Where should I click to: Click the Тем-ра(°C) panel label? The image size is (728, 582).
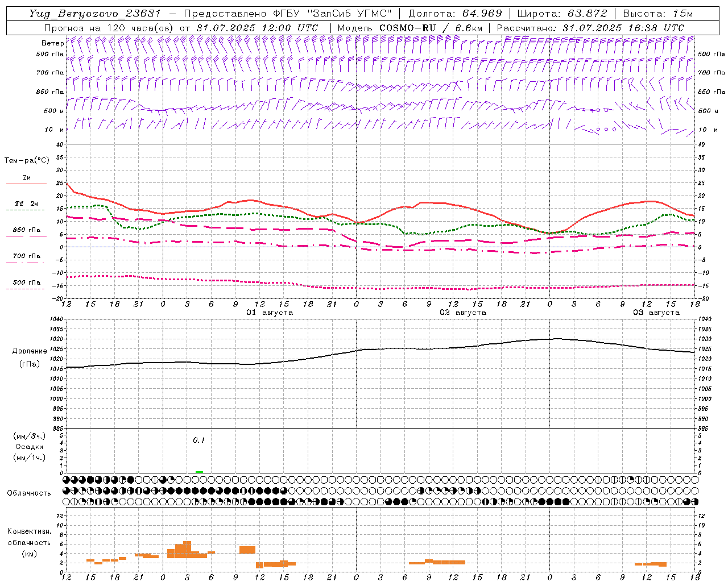(27, 161)
